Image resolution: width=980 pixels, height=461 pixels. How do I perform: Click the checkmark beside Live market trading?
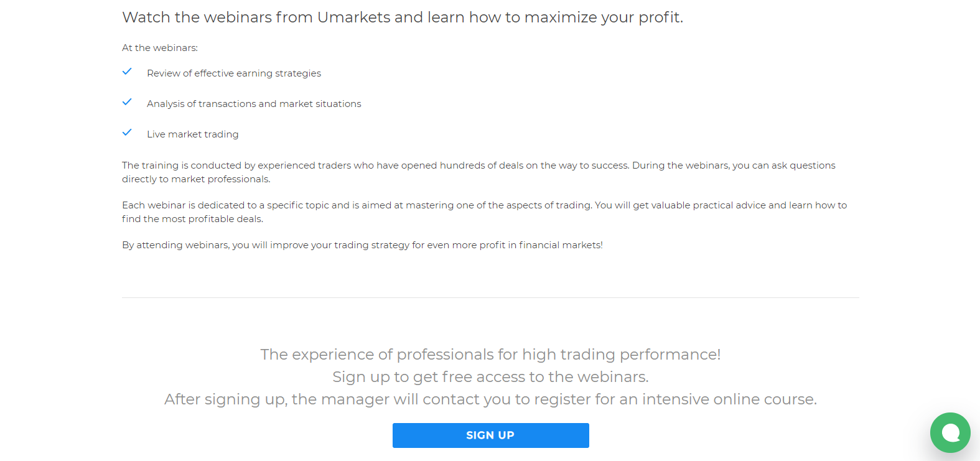coord(127,132)
